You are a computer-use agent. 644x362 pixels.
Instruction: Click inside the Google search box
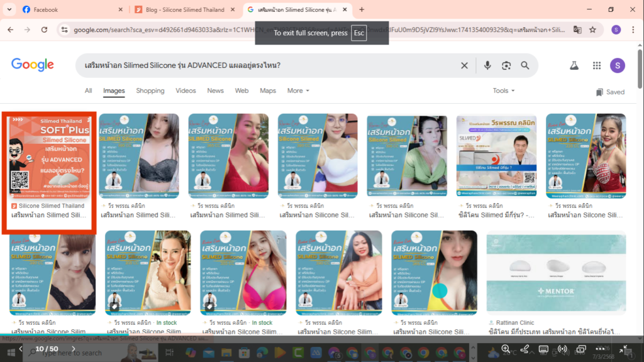click(267, 65)
